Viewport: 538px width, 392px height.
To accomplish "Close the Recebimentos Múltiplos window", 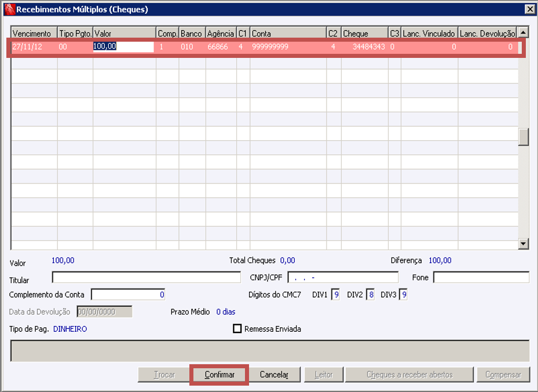I will tap(530, 9).
